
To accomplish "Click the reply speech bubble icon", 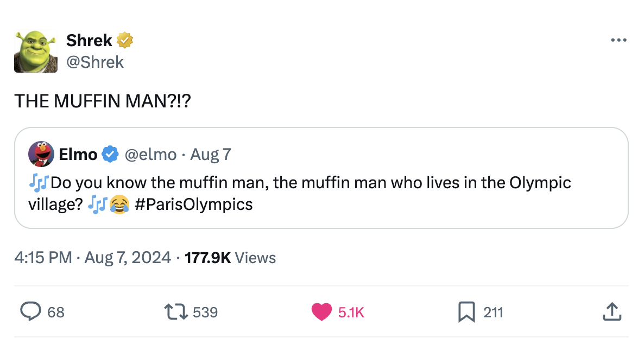I will (31, 312).
